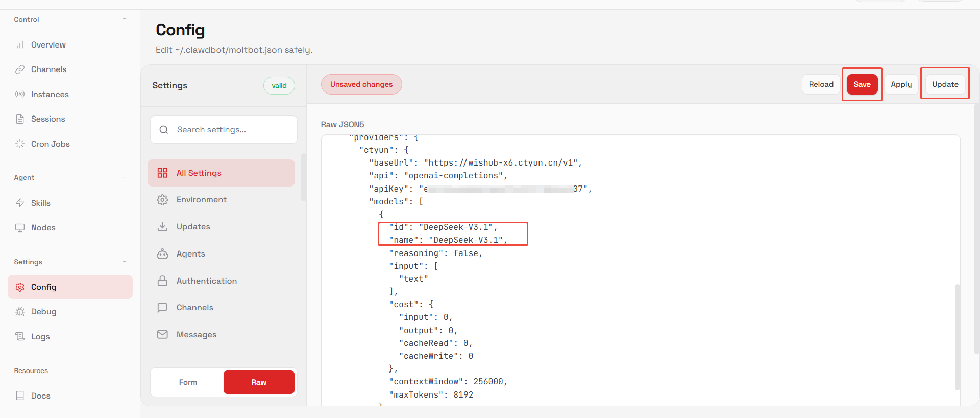Viewport: 980px width, 418px height.
Task: Switch editor to Raw mode
Action: coord(259,382)
